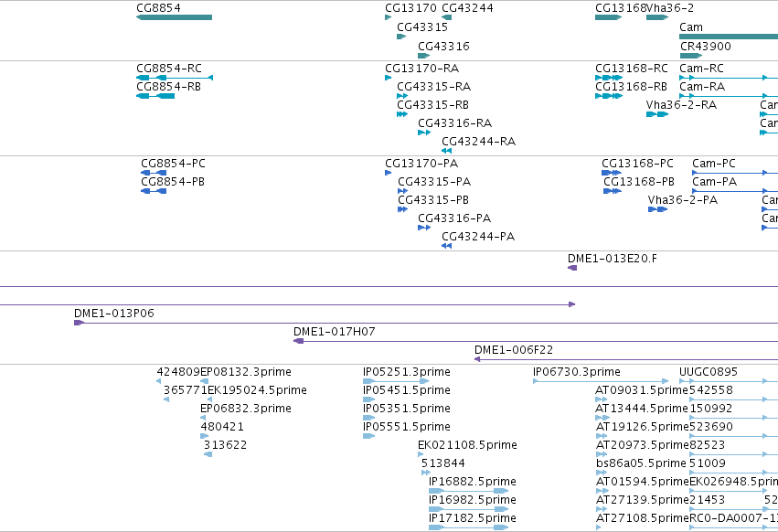Click EST bs86a05.5prime

tap(602, 473)
